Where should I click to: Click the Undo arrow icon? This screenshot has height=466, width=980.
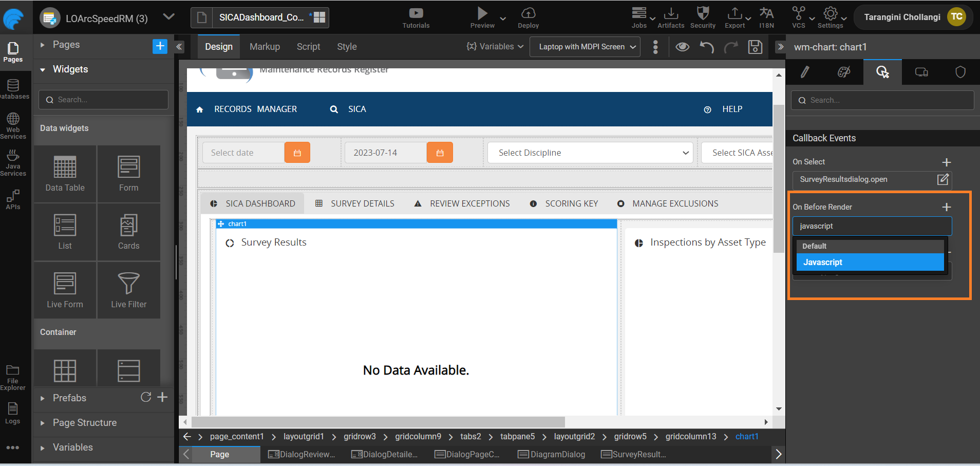click(x=707, y=47)
